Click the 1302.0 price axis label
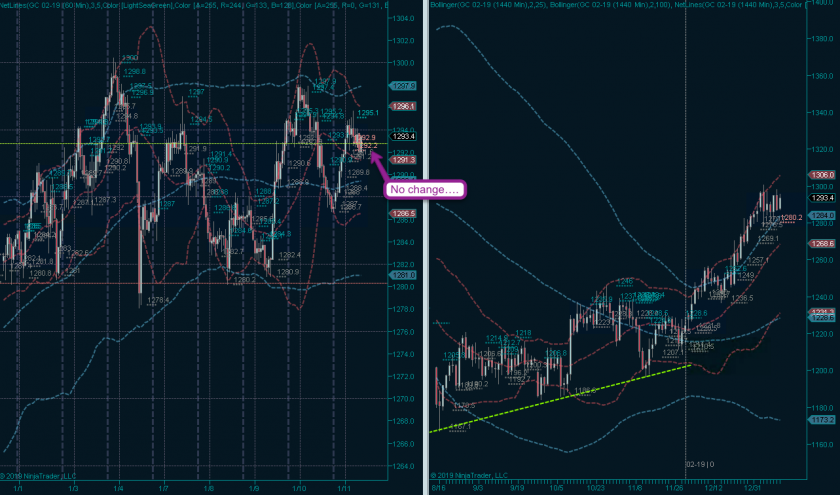Image resolution: width=840 pixels, height=495 pixels. coord(403,41)
